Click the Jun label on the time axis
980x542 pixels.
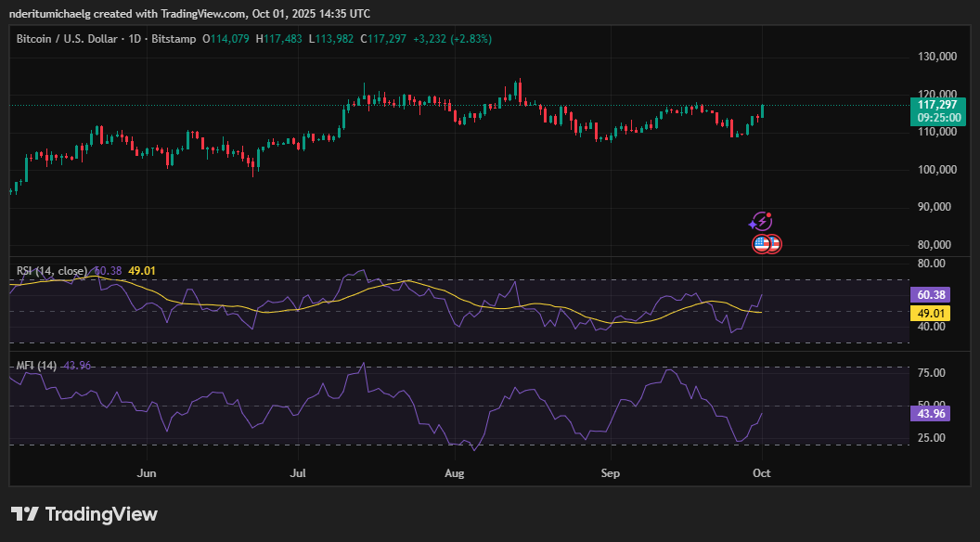point(145,472)
